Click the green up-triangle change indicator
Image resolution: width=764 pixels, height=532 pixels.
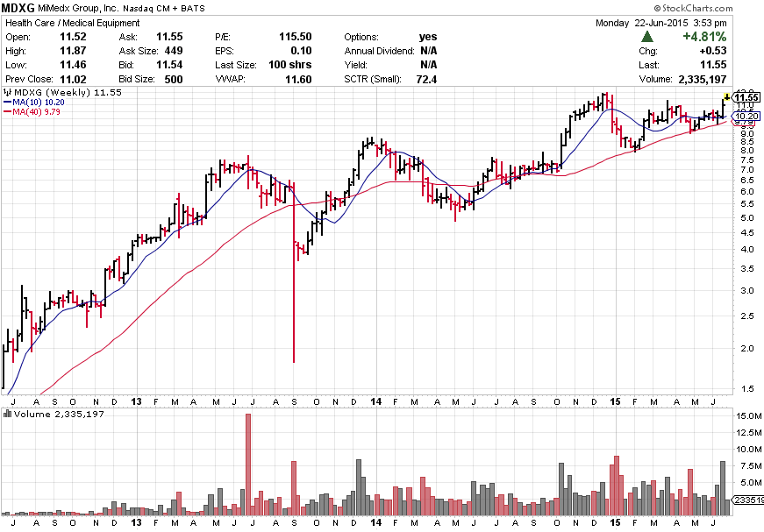pos(647,37)
